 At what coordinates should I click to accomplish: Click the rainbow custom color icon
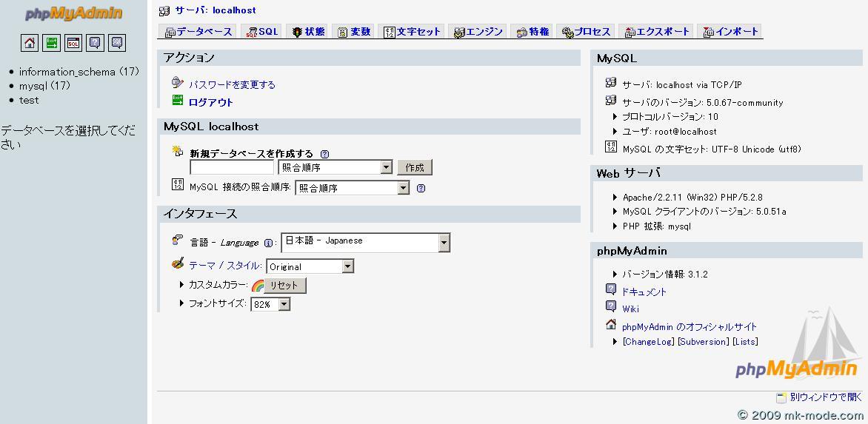click(257, 285)
